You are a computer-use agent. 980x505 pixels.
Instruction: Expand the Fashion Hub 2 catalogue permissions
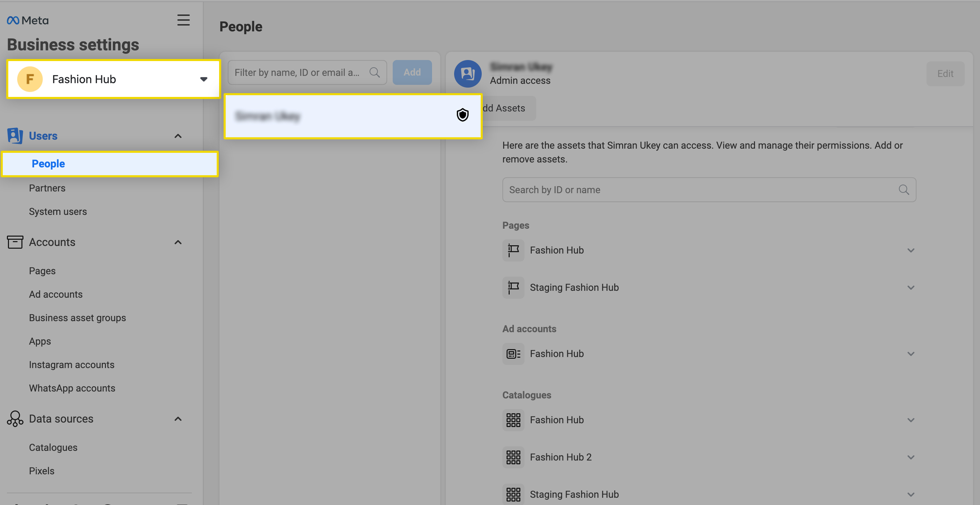pos(911,457)
